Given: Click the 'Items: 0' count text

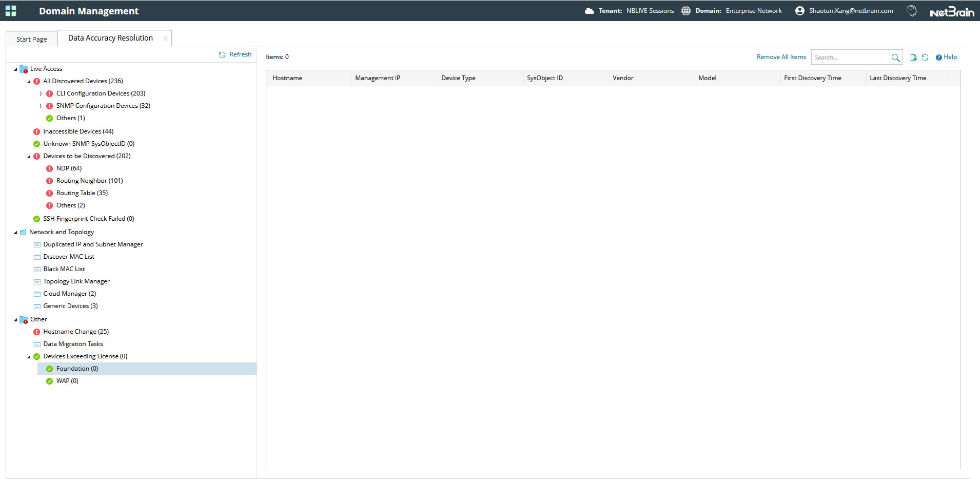Looking at the screenshot, I should pyautogui.click(x=278, y=57).
